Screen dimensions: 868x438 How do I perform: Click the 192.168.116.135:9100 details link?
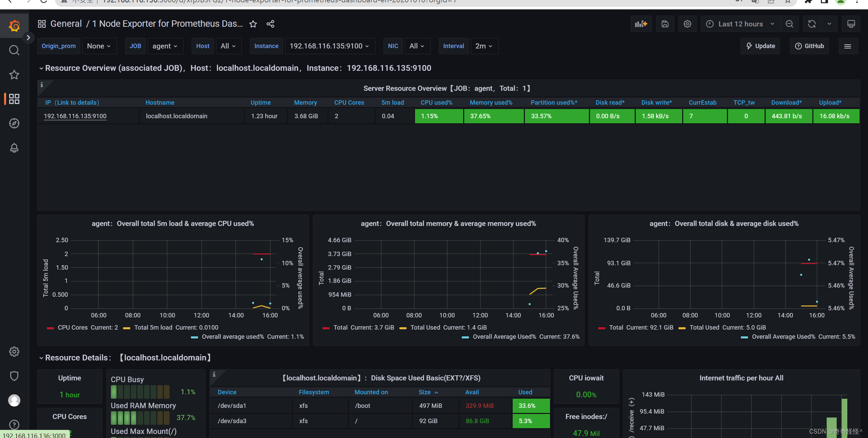[75, 116]
